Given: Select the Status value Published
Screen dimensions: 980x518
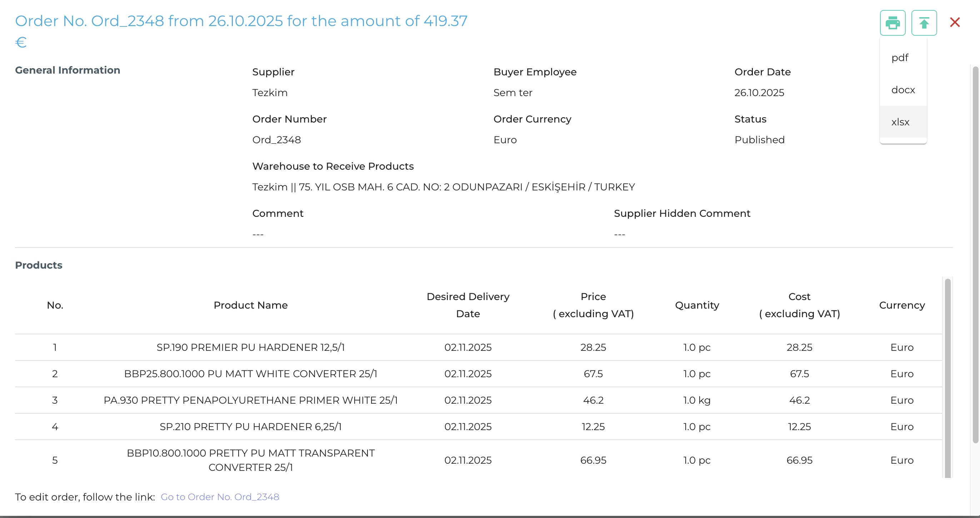Looking at the screenshot, I should (x=759, y=140).
